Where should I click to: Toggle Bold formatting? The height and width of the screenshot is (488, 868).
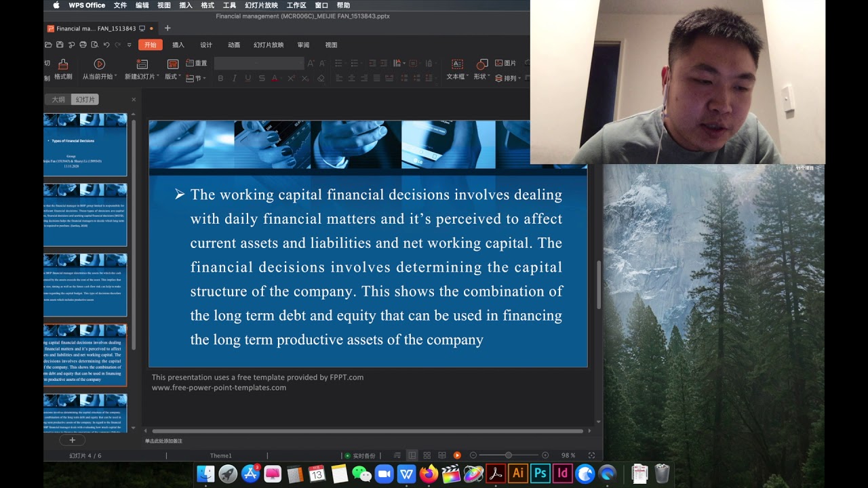(220, 79)
